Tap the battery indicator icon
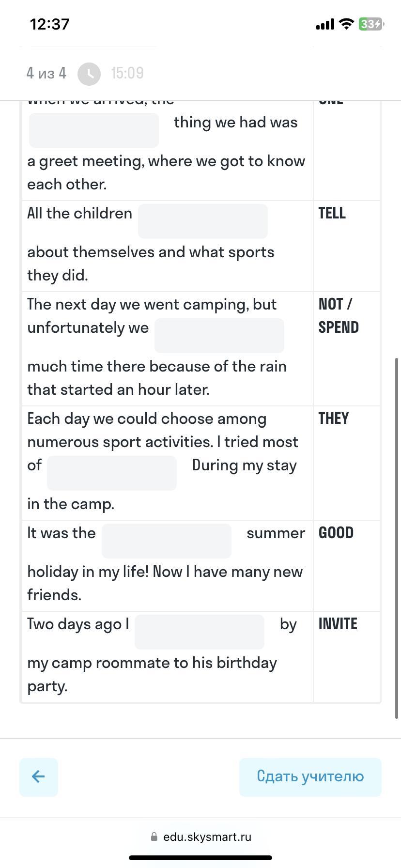Screen dimensions: 401x868 point(371,24)
